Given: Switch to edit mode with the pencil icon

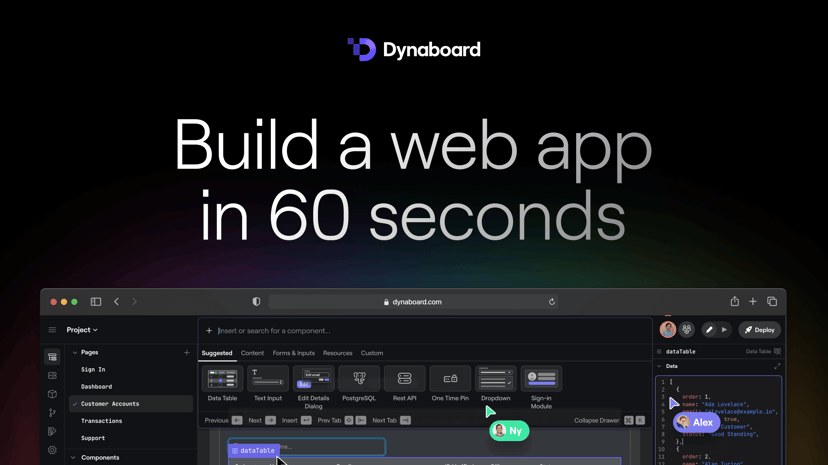Looking at the screenshot, I should [x=709, y=330].
